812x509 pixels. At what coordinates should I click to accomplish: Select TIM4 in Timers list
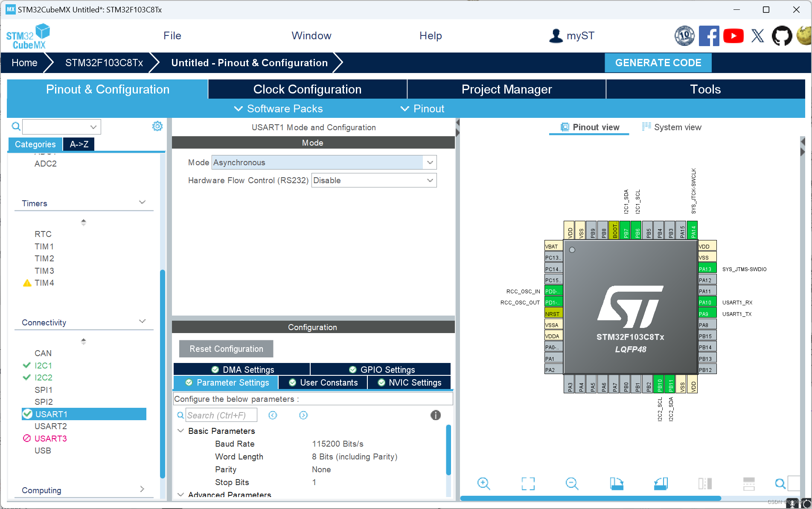pyautogui.click(x=44, y=283)
